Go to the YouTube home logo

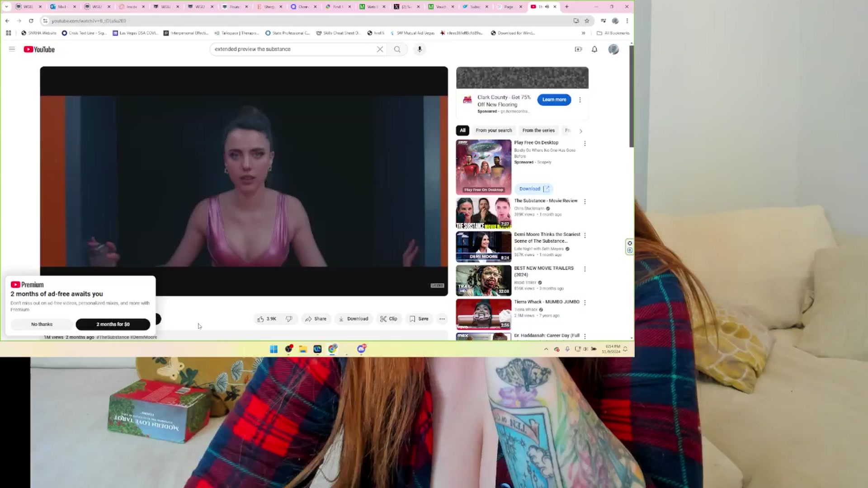pyautogui.click(x=39, y=49)
